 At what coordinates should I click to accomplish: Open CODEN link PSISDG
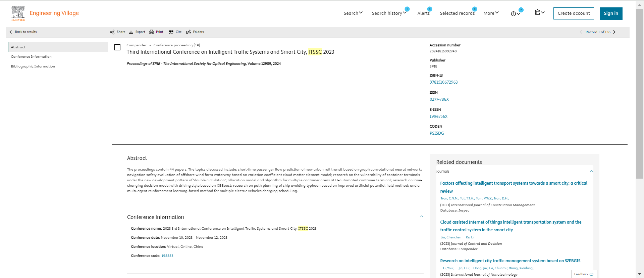[437, 133]
